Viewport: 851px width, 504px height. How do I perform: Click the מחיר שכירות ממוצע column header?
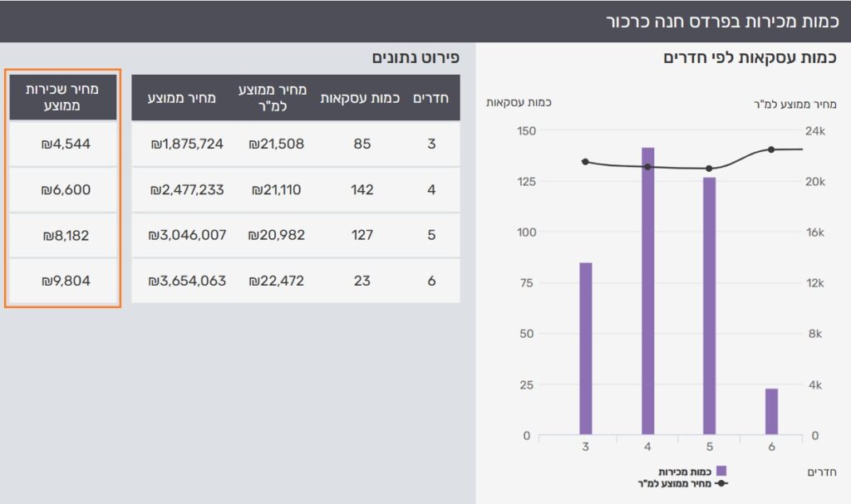pos(63,97)
